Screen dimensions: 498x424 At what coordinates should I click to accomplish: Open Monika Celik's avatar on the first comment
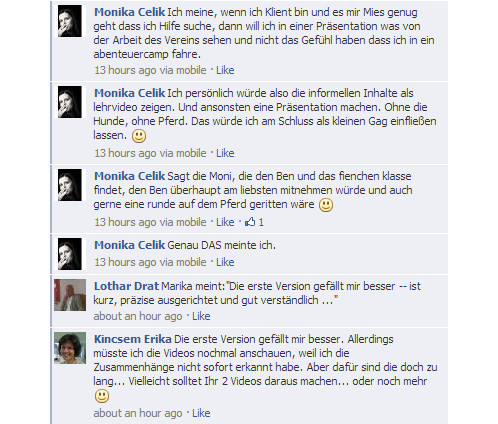pos(70,21)
